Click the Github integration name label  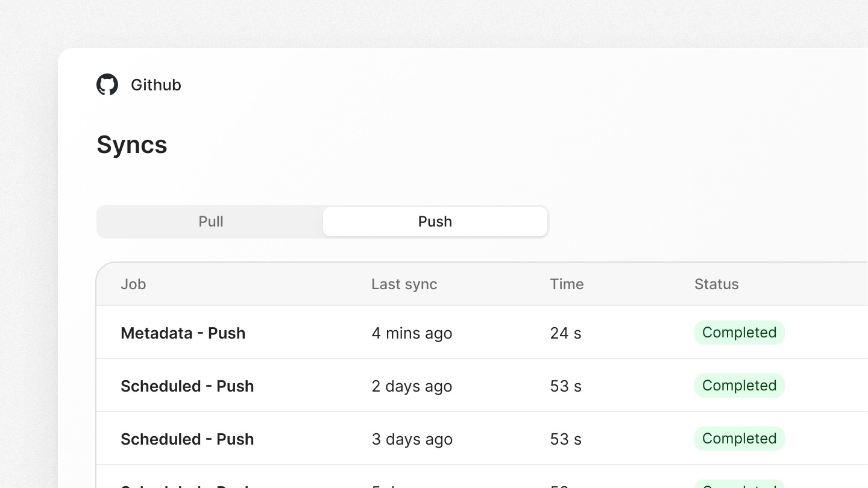tap(156, 85)
